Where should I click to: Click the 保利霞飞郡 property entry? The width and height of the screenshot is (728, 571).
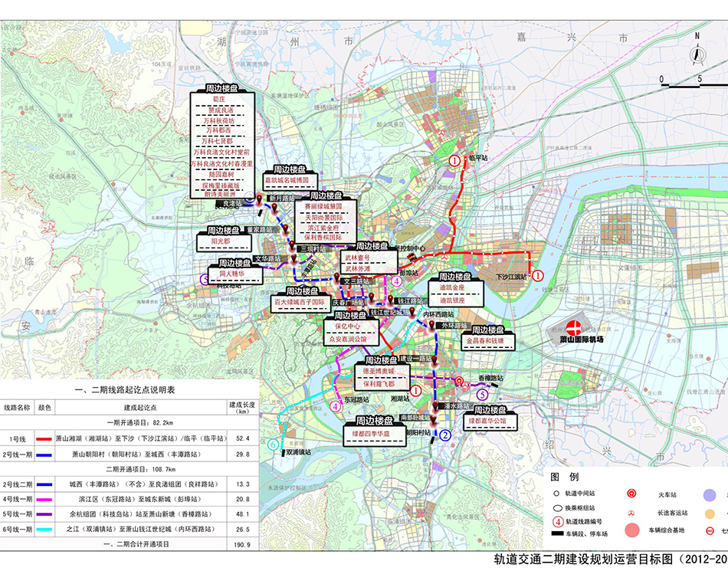tap(379, 384)
